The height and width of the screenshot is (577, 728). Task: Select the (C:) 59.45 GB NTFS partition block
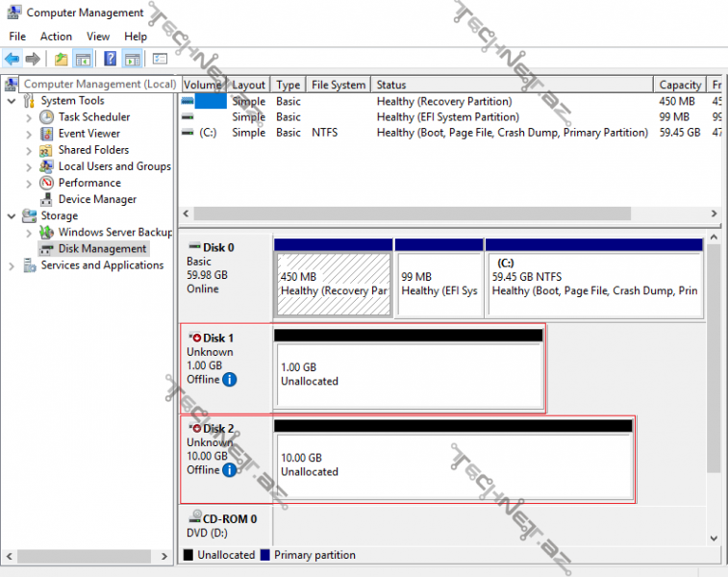point(593,284)
